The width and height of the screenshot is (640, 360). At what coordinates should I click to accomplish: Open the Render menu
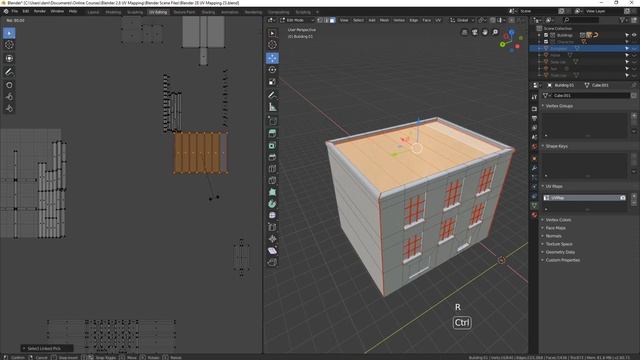[x=40, y=11]
